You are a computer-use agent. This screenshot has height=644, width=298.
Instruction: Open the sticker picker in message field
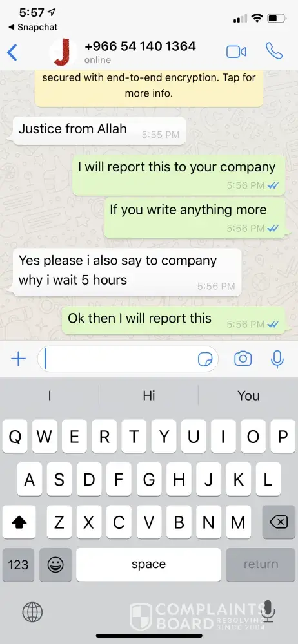pos(205,359)
